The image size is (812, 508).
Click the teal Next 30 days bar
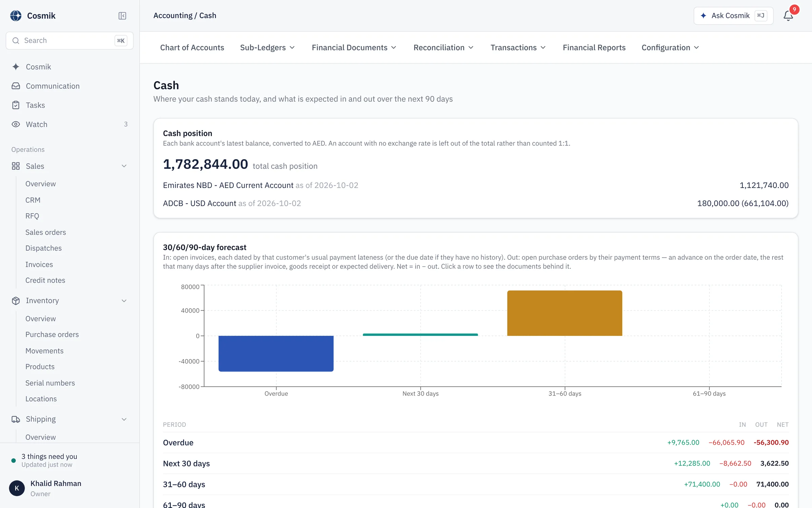click(420, 335)
